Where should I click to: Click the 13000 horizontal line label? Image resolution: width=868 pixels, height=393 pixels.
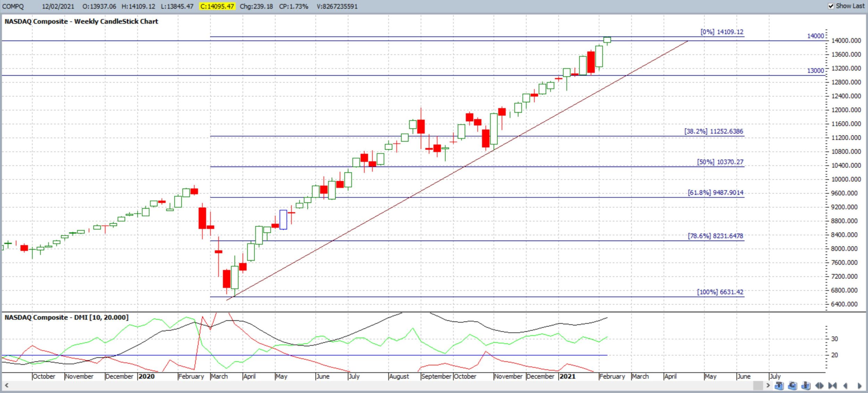(x=816, y=70)
